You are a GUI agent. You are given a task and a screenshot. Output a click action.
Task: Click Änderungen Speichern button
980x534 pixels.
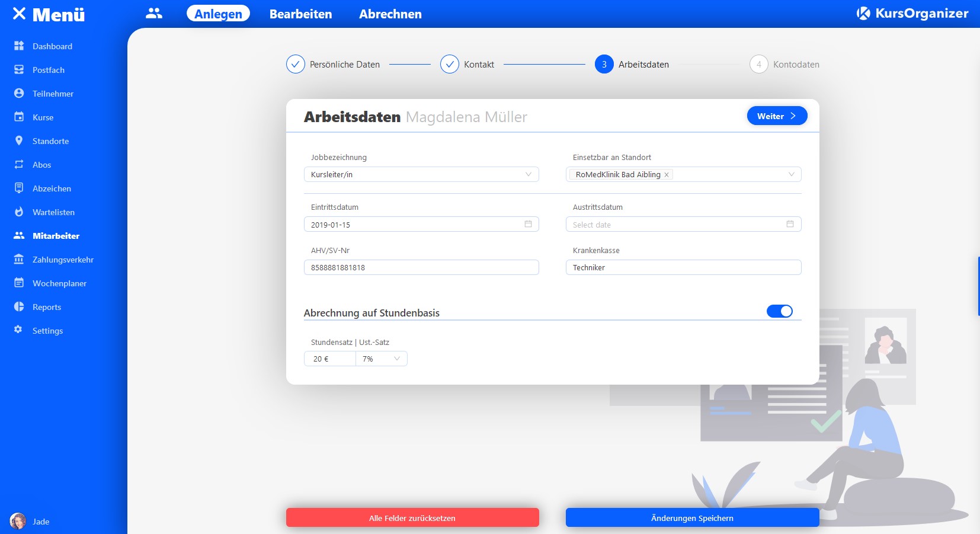pos(692,517)
